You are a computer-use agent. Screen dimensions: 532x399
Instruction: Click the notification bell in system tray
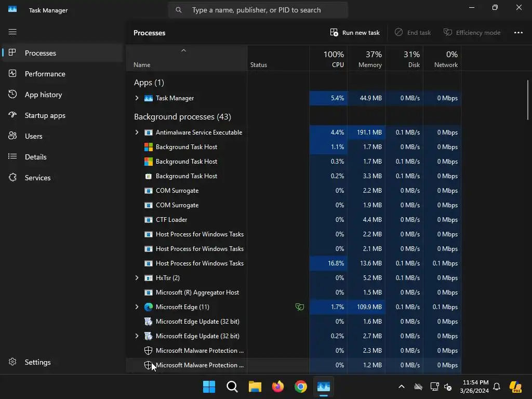click(x=497, y=387)
